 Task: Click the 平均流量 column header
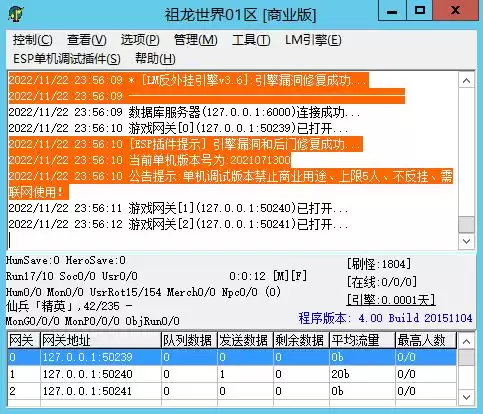(x=362, y=340)
